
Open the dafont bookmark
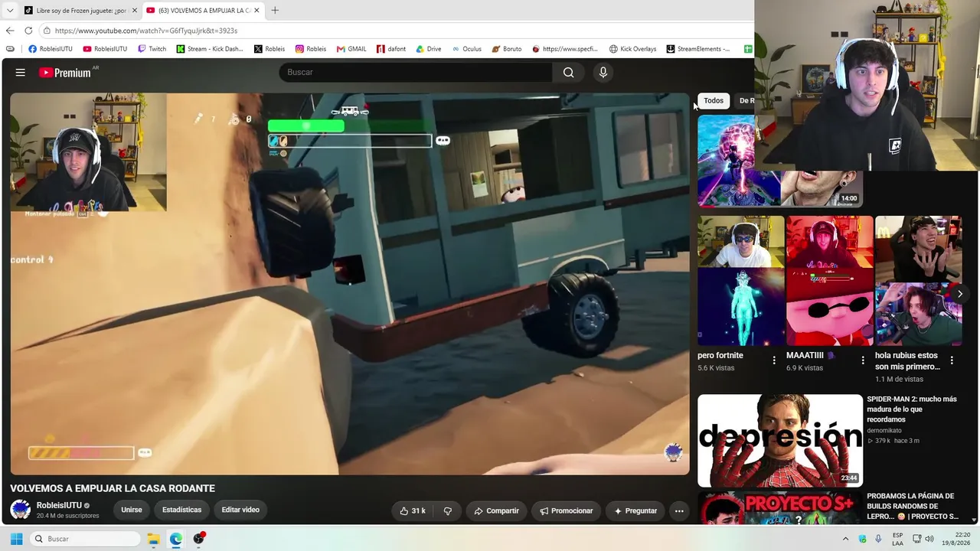pos(391,49)
